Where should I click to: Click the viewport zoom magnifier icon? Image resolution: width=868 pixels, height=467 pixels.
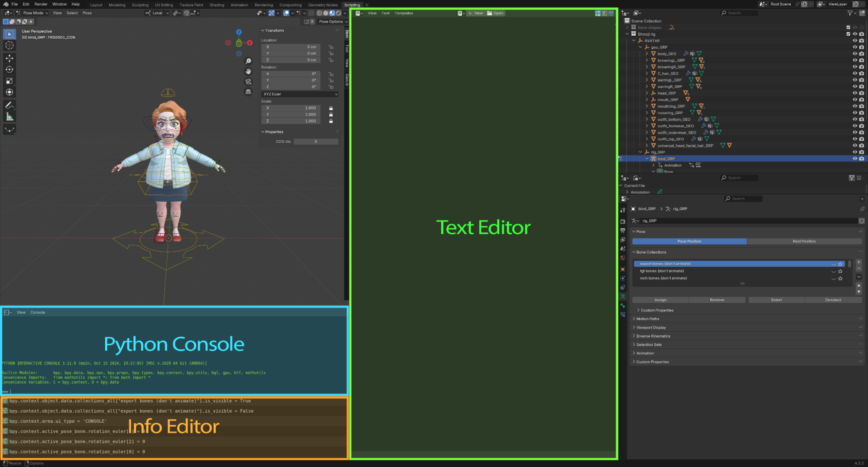click(x=248, y=61)
